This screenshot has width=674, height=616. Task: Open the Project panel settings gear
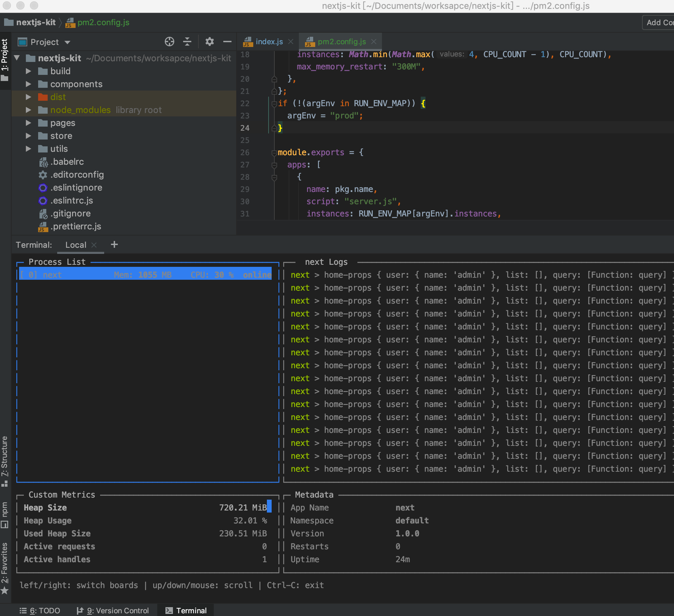pos(209,42)
